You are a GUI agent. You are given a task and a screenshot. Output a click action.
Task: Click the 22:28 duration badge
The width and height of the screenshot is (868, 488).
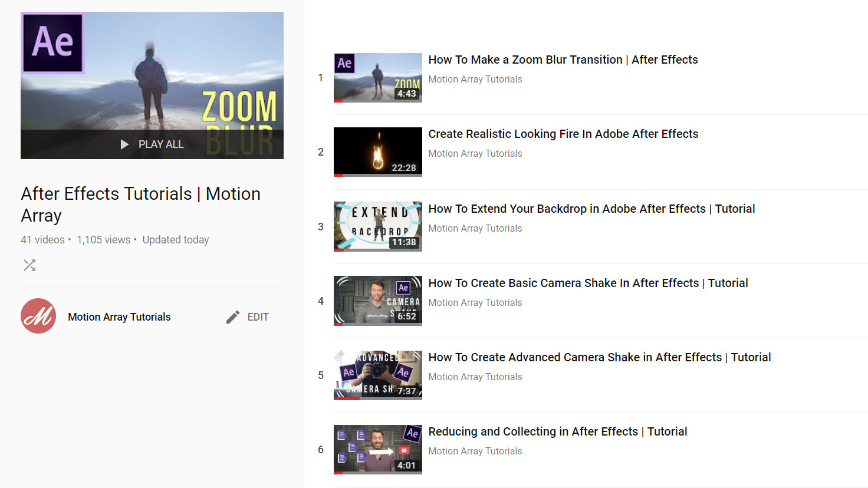pos(404,168)
